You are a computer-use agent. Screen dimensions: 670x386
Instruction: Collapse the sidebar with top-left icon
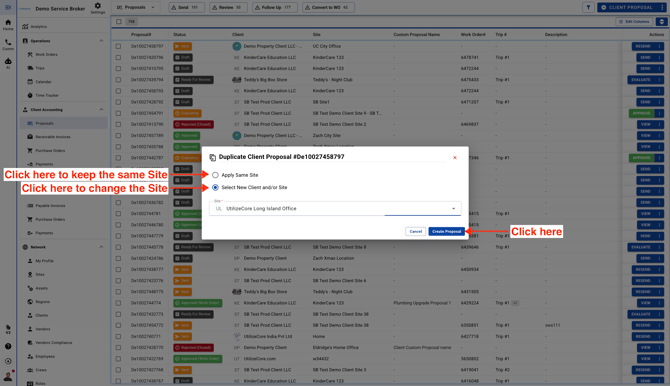pyautogui.click(x=8, y=7)
